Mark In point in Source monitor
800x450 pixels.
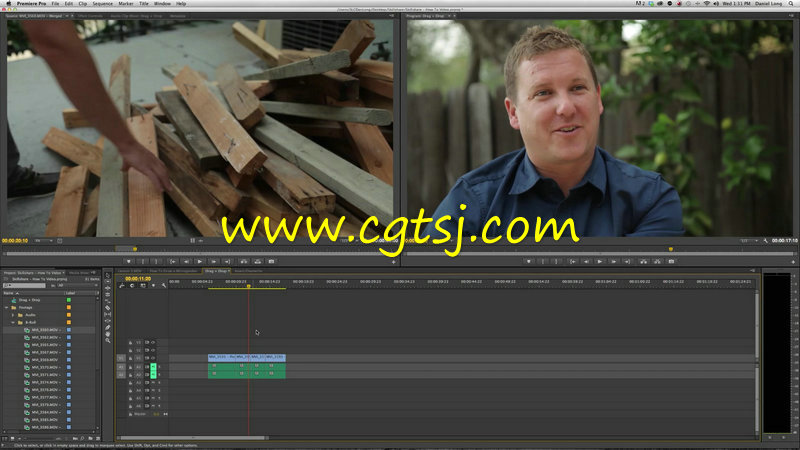(x=143, y=261)
